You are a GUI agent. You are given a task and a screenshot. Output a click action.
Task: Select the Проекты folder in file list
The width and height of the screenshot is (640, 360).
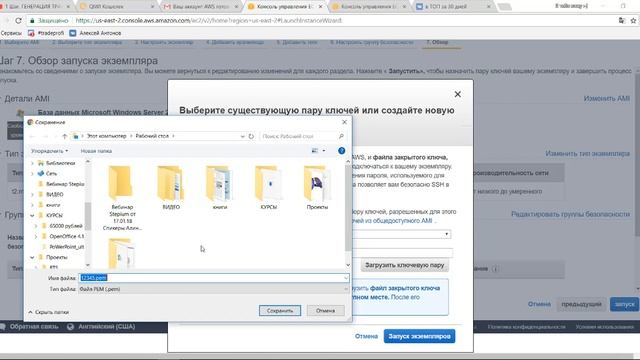(317, 188)
